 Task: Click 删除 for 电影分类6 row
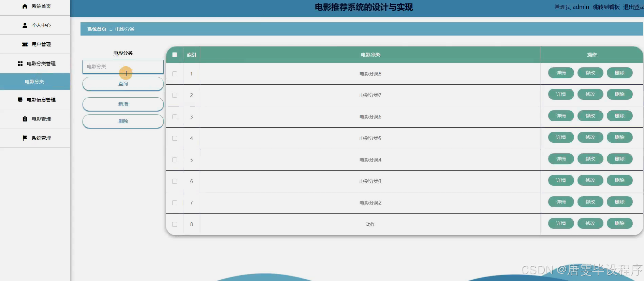(x=619, y=116)
